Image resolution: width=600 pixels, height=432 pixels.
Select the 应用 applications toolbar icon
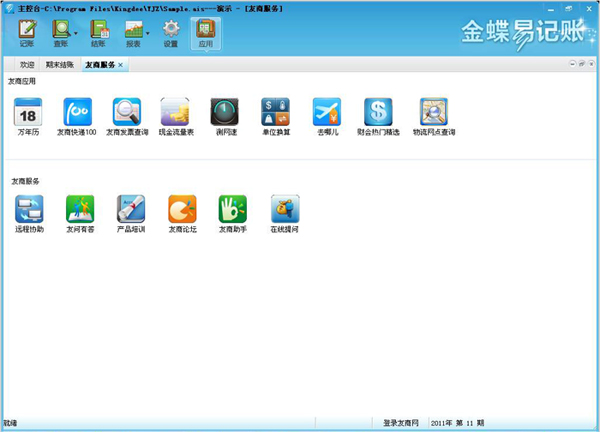point(205,33)
